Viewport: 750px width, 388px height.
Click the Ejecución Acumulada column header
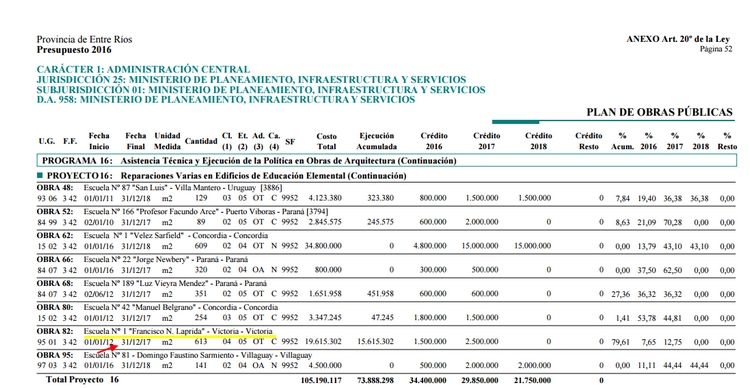(377, 141)
